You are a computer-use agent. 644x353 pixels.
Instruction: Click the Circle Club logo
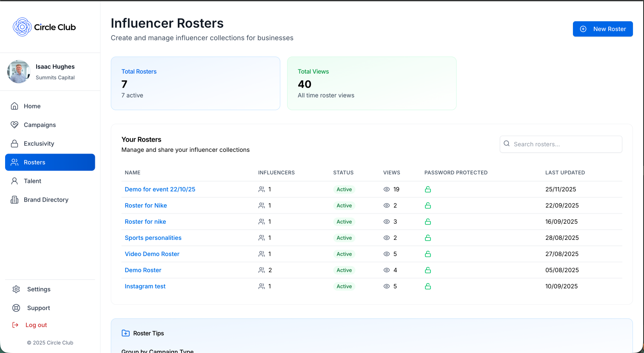click(44, 27)
